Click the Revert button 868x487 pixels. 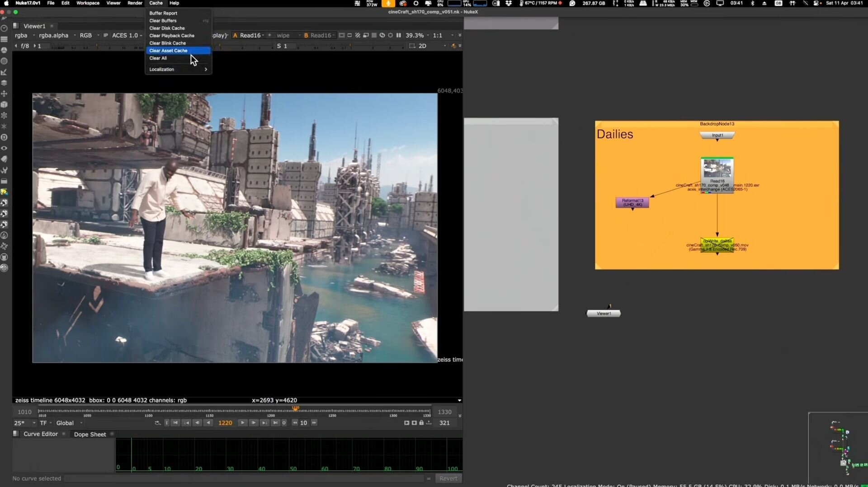click(x=448, y=478)
